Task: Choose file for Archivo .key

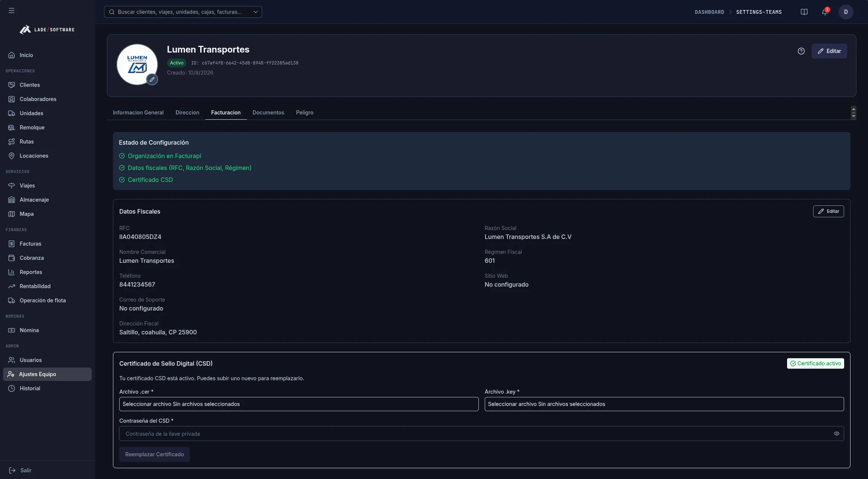Action: pyautogui.click(x=664, y=404)
